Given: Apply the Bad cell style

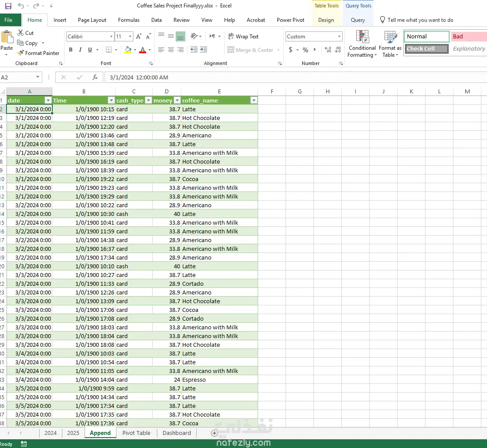Looking at the screenshot, I should tap(469, 36).
